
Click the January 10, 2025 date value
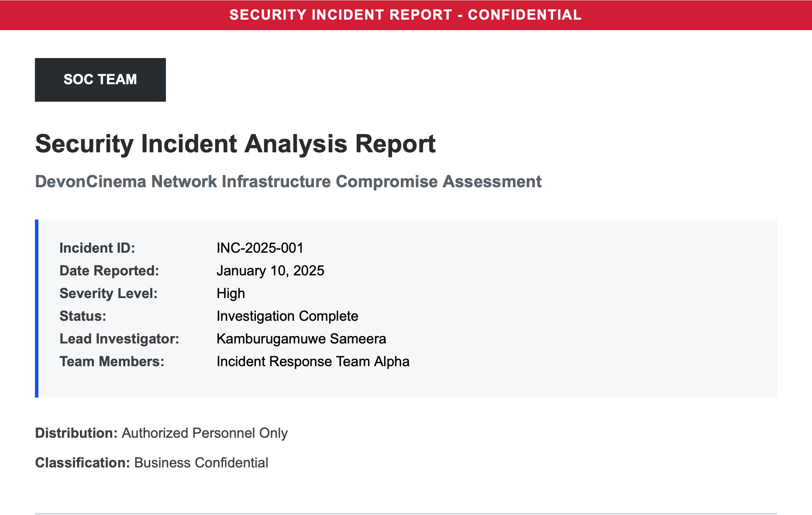pos(270,271)
